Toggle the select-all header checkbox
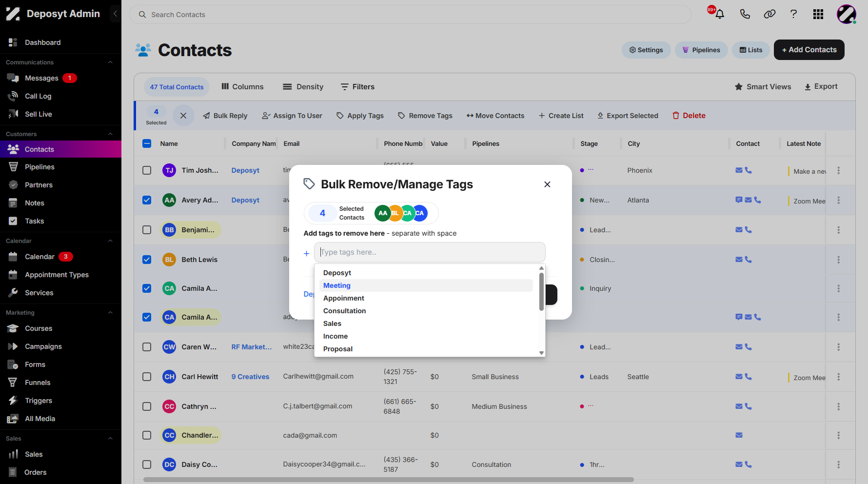This screenshot has height=484, width=868. tap(147, 143)
